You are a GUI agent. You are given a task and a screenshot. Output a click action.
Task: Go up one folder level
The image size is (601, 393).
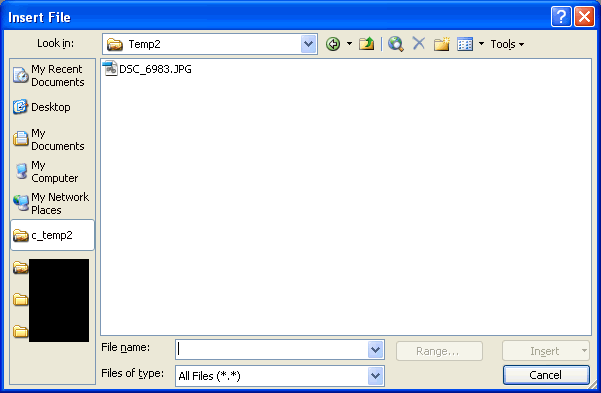(x=366, y=44)
